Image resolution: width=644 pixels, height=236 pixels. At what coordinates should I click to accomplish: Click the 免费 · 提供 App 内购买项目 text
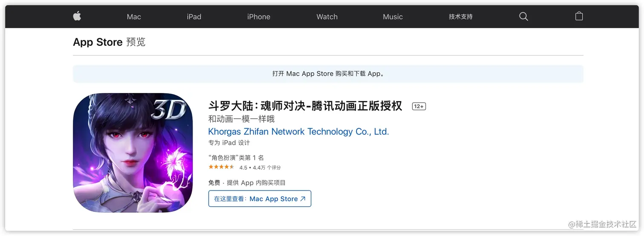247,183
